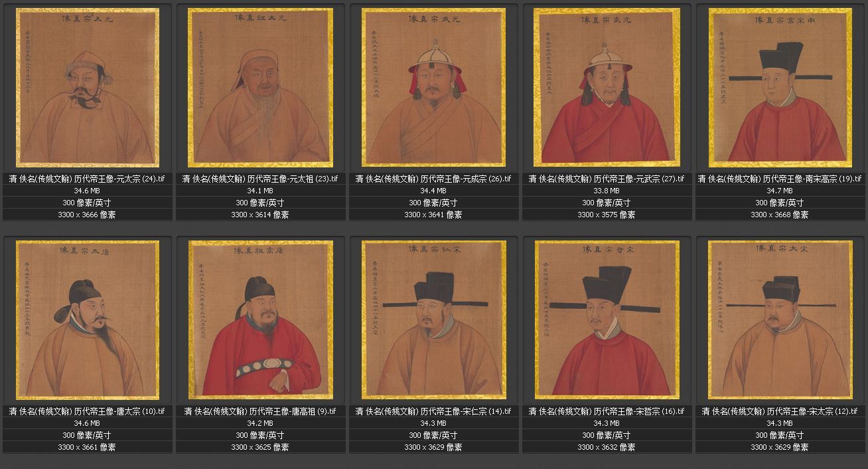Screen dimensions: 868x469
Task: Select the 元武宗 (27) red-robed portrait
Action: [x=607, y=87]
